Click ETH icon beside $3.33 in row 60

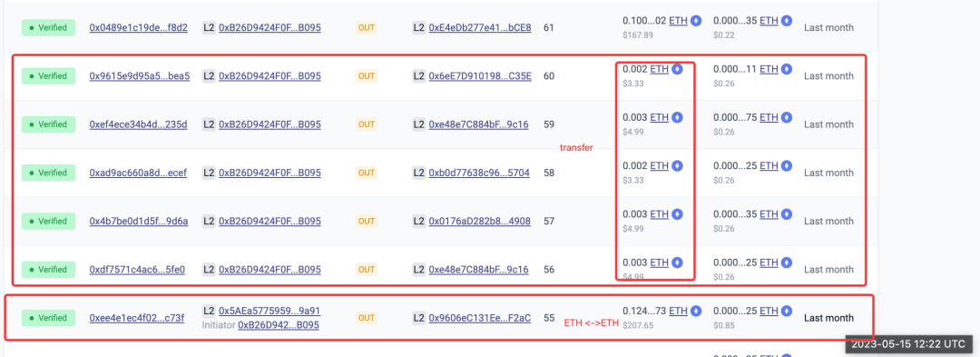677,69
